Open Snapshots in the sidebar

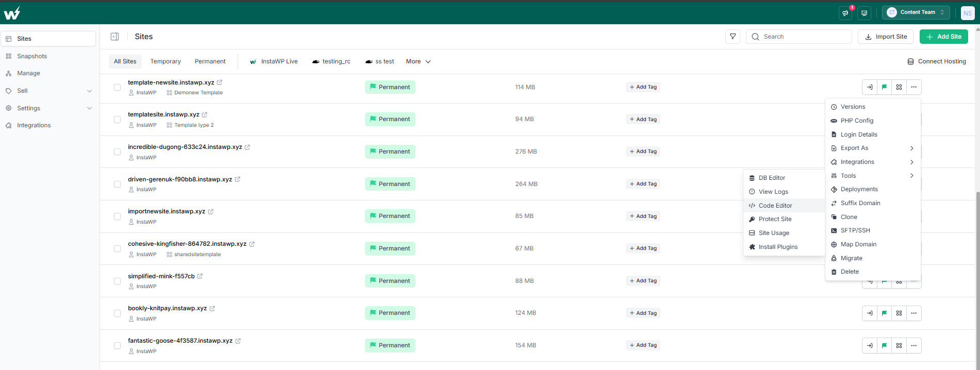32,56
